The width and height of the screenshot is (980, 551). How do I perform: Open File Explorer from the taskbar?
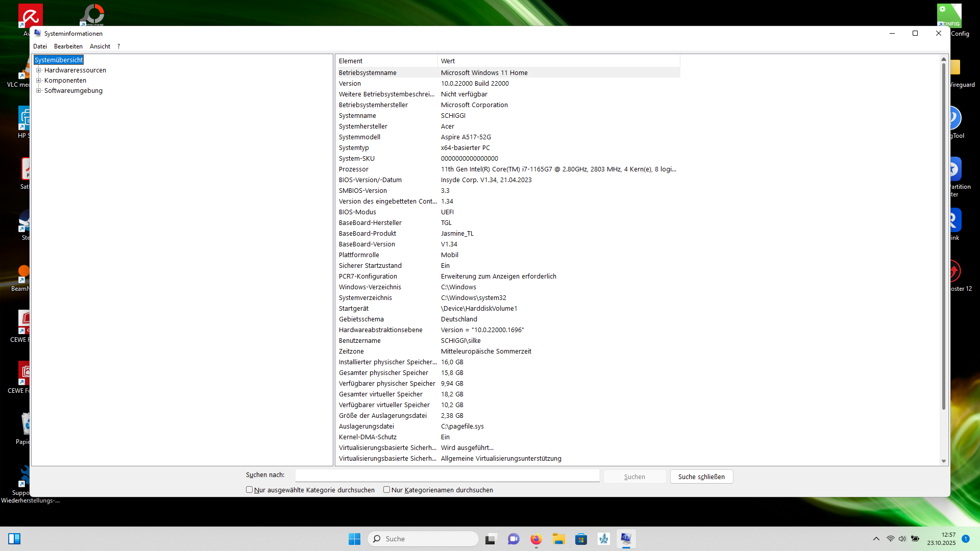click(x=558, y=539)
